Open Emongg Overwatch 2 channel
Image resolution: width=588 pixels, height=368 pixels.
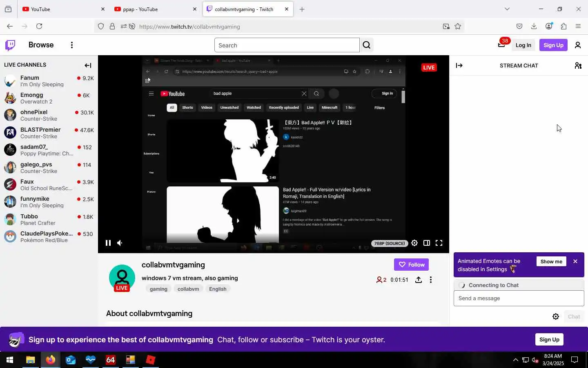[x=49, y=98]
